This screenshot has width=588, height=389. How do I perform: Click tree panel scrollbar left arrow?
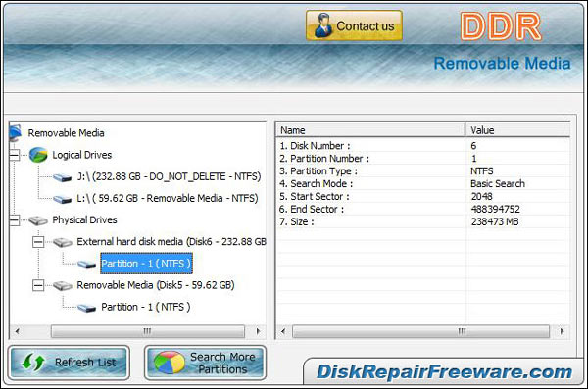17,331
